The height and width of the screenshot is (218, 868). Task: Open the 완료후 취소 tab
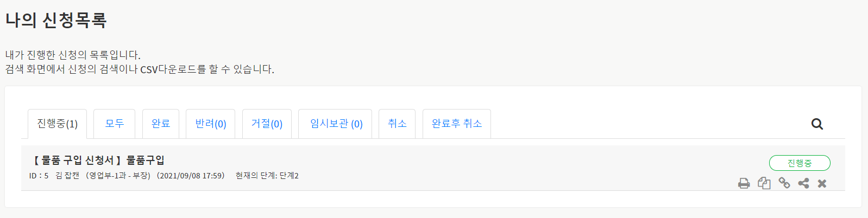coord(456,124)
